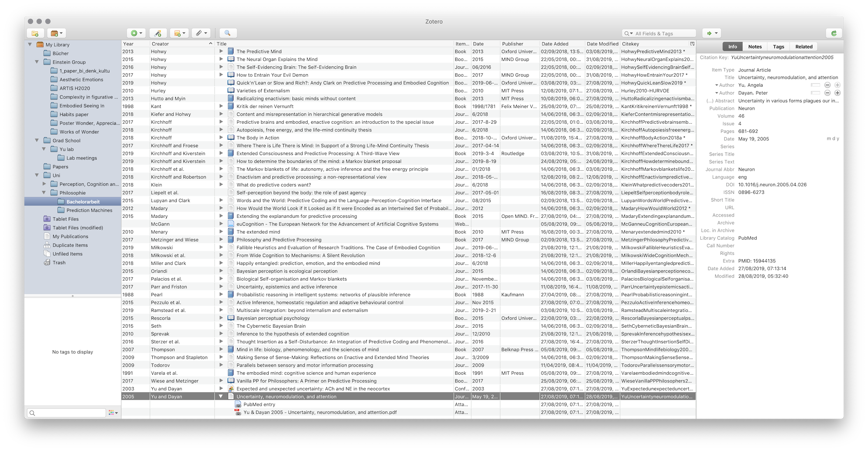The width and height of the screenshot is (868, 451).
Task: Open Advanced Search with the magnifier icon
Action: pos(228,33)
